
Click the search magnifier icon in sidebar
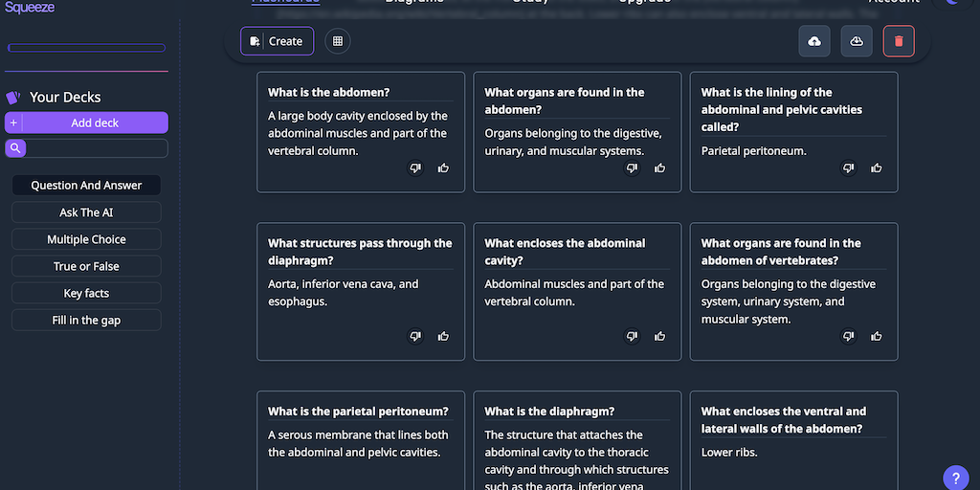[15, 148]
